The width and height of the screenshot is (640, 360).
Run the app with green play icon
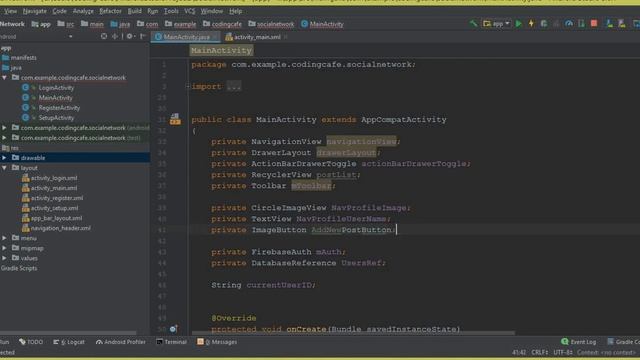[x=518, y=24]
